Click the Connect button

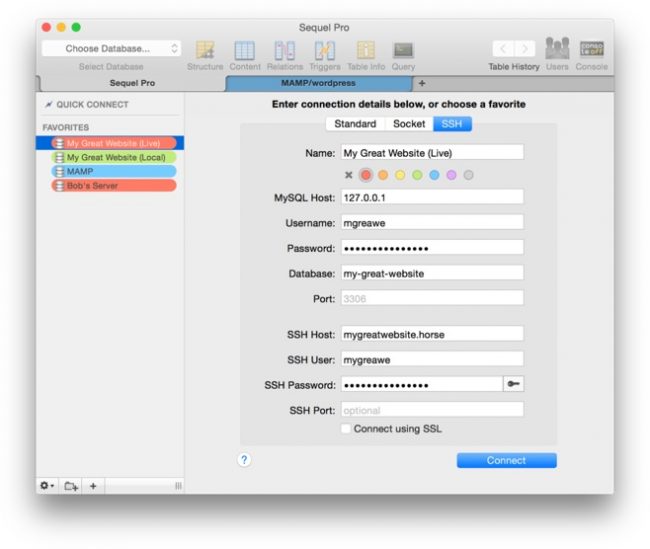click(507, 460)
